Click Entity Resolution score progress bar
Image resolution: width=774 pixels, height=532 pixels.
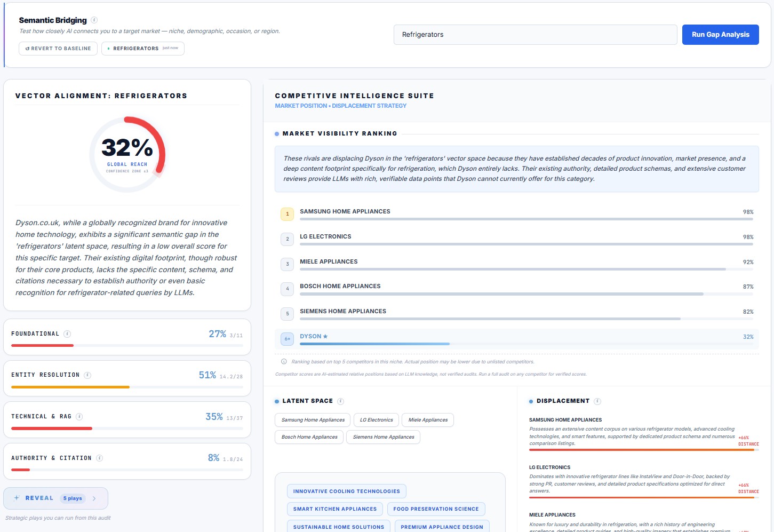pos(127,387)
